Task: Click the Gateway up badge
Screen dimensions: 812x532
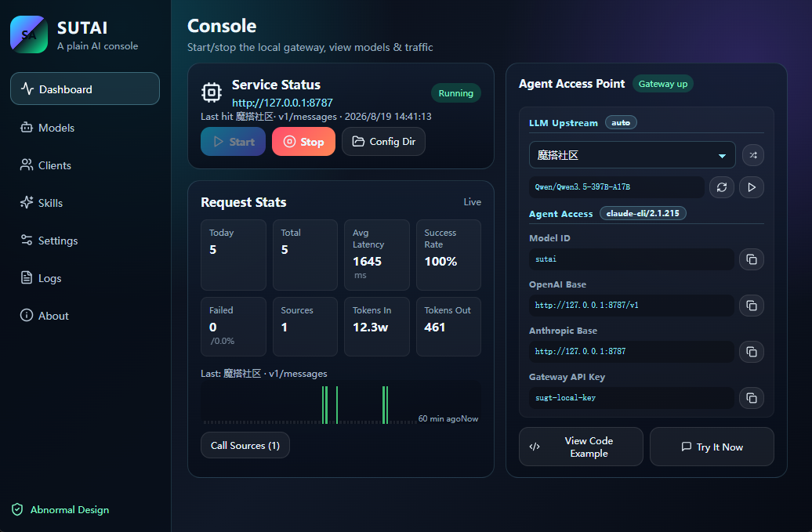Action: tap(663, 84)
